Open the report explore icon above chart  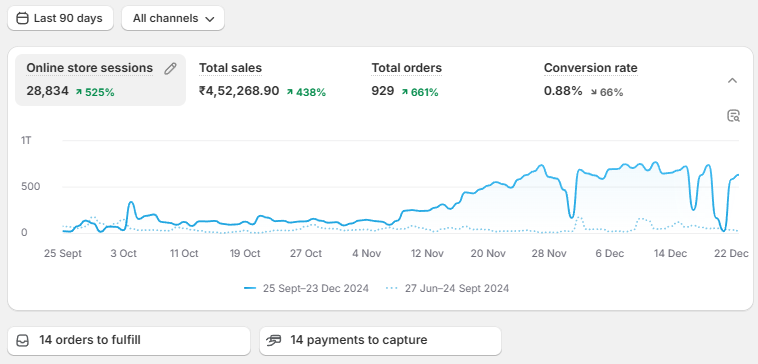tap(733, 116)
